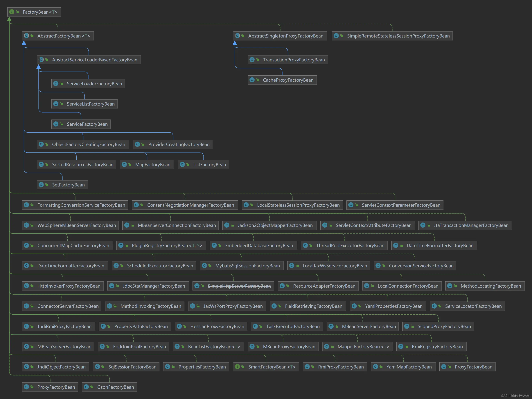Click the JtaTransactionManagerFactoryBean node
The width and height of the screenshot is (532, 399).
click(471, 225)
